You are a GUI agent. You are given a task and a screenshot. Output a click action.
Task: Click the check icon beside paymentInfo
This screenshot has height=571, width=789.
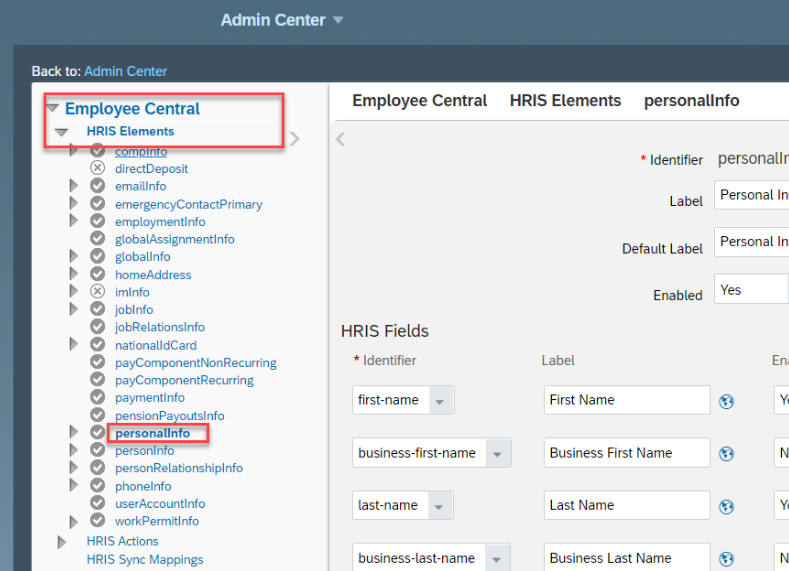[98, 397]
